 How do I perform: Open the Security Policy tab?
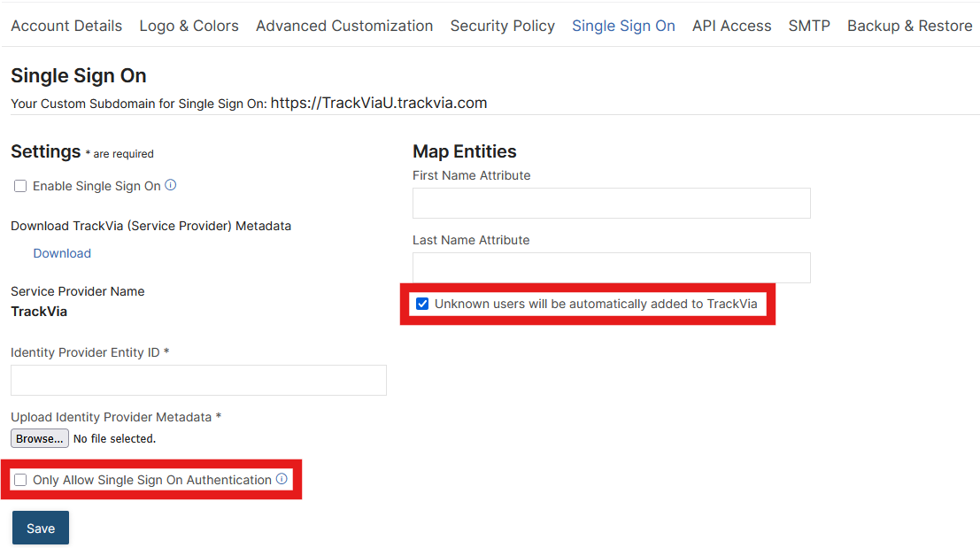[502, 26]
